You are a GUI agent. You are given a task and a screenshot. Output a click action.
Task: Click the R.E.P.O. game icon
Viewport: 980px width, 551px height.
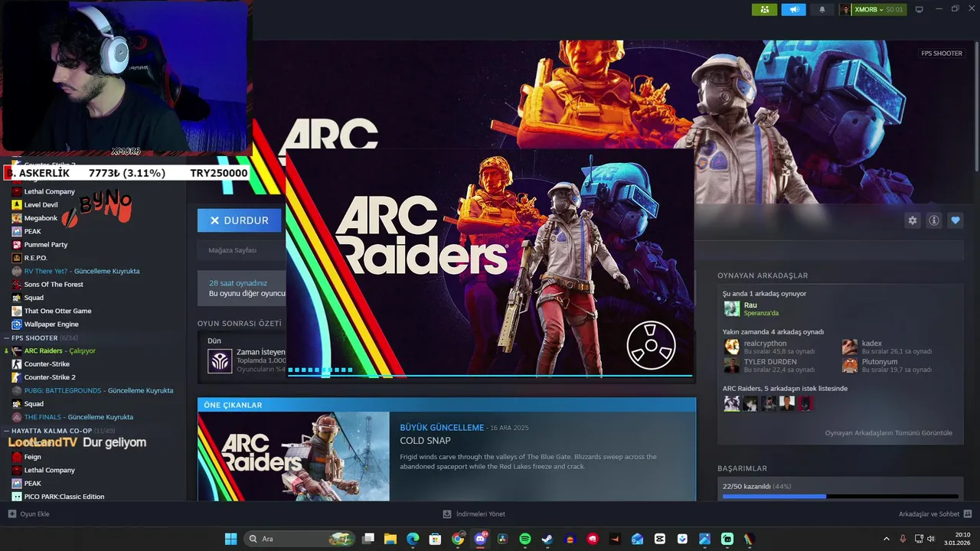pyautogui.click(x=17, y=258)
